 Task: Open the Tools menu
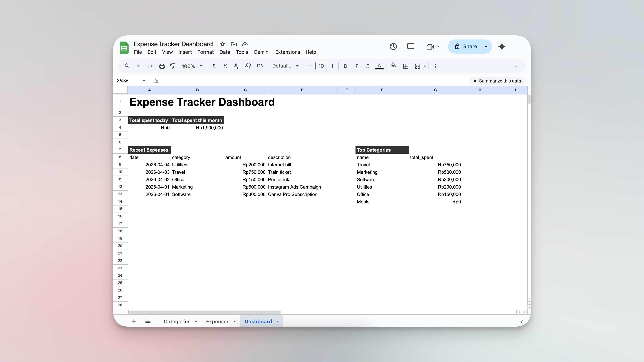(x=242, y=52)
